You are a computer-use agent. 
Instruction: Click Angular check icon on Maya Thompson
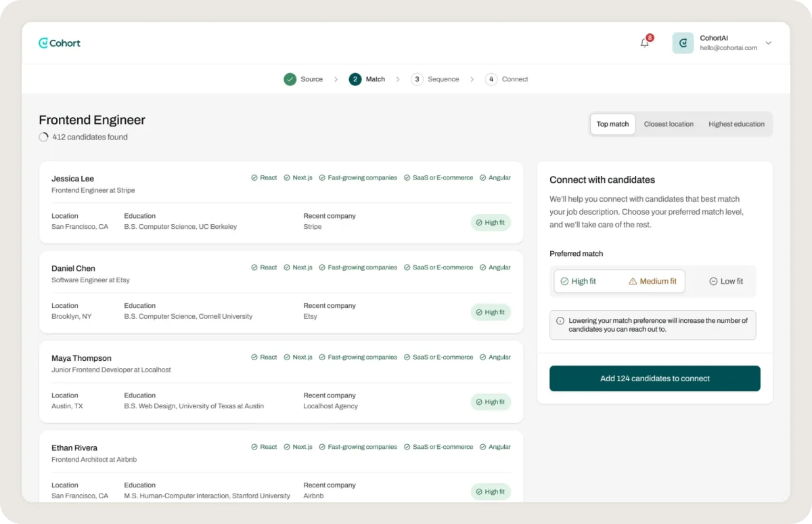(483, 357)
